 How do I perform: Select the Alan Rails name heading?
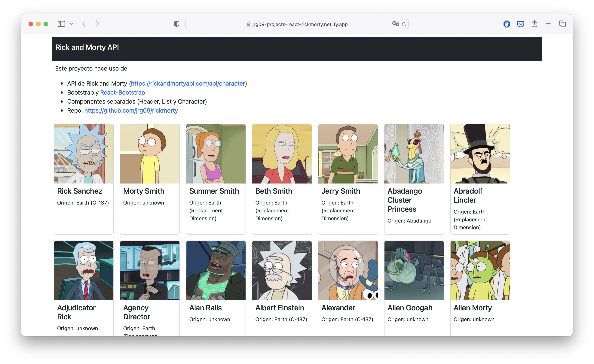pos(205,308)
